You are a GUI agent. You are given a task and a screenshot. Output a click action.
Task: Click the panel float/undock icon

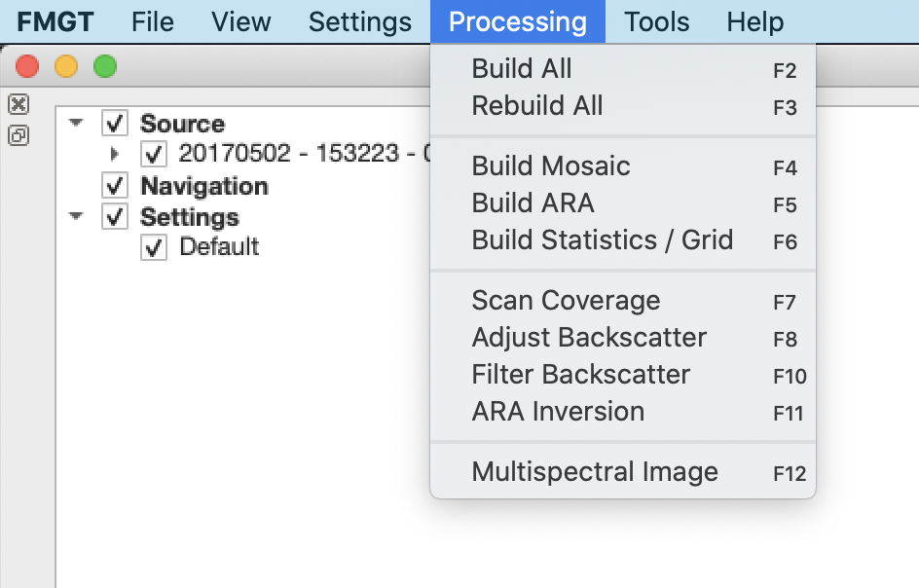[18, 135]
